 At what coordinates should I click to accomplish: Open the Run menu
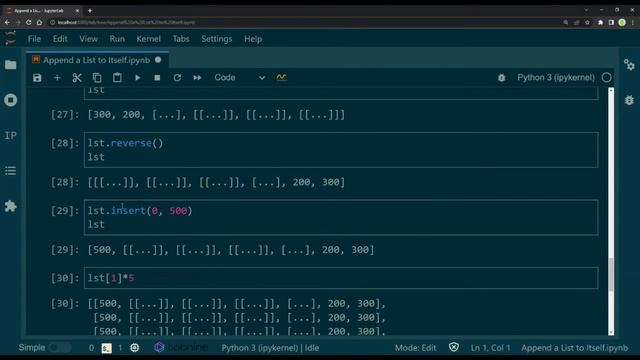coord(117,39)
